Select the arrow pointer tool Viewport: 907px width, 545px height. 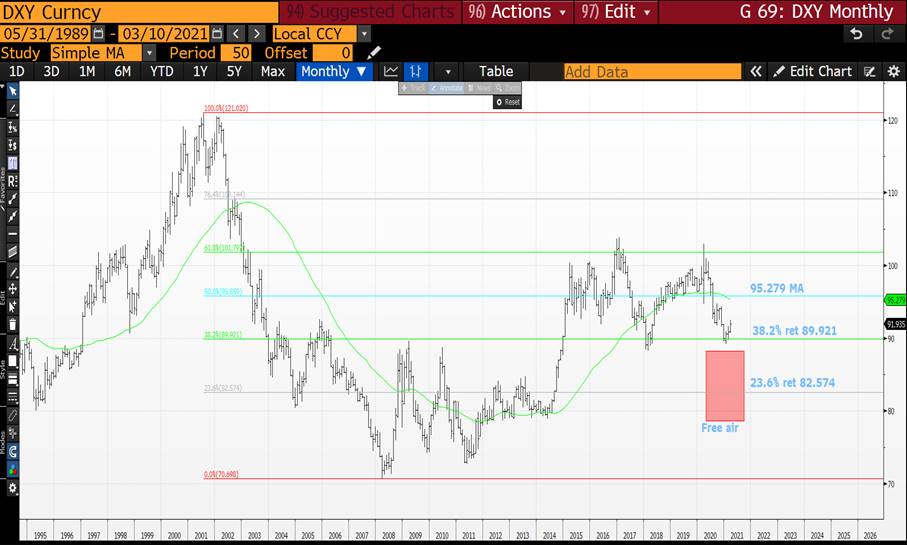pos(12,91)
